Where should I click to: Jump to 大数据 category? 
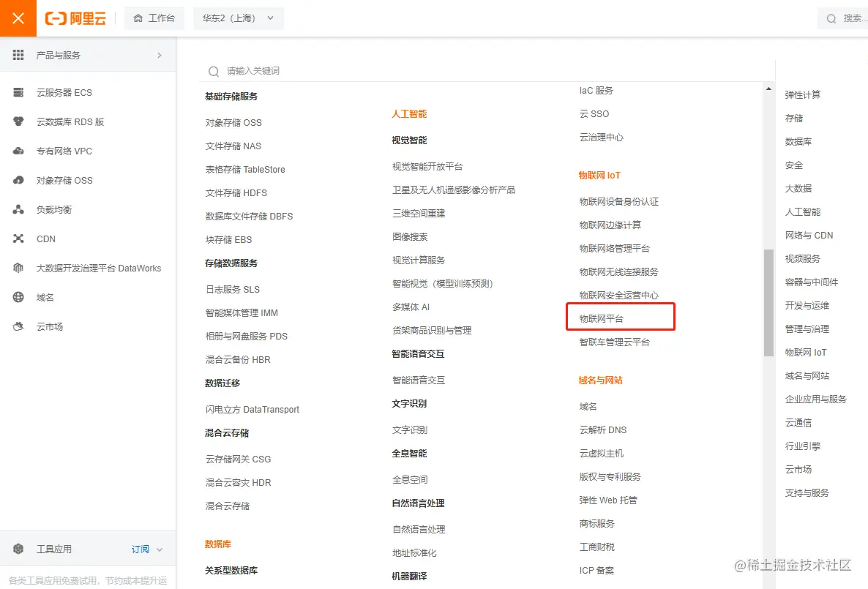798,188
